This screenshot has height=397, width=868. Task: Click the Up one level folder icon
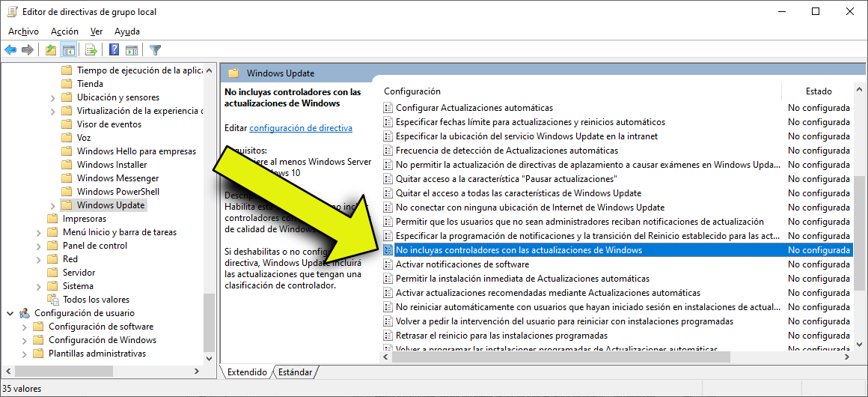51,50
